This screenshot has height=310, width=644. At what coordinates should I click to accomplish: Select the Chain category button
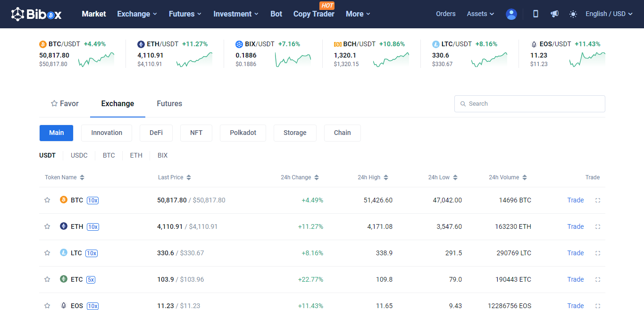tap(343, 133)
